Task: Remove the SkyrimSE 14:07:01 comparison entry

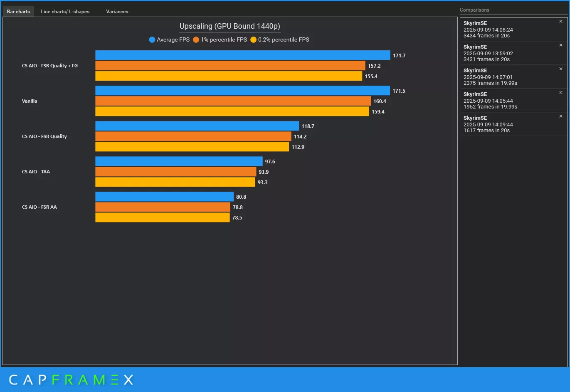Action: pos(560,69)
